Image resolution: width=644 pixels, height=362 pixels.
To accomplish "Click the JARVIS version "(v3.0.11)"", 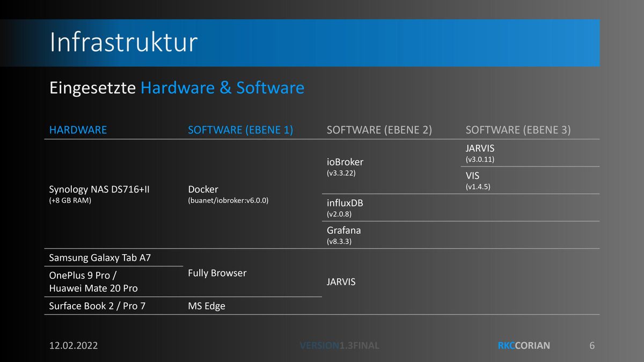I will point(480,159).
